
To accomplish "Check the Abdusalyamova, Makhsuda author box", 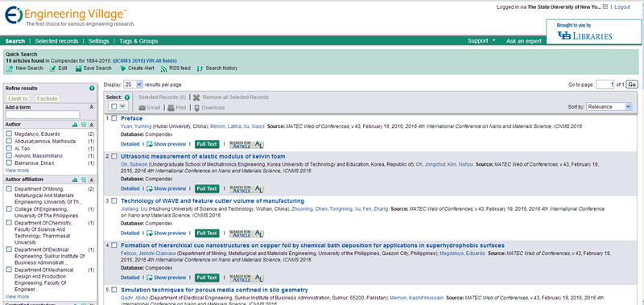I will click(9, 141).
